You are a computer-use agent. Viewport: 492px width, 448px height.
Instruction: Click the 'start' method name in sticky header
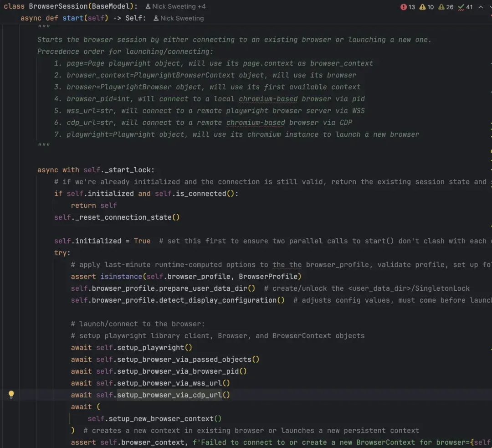coord(73,18)
